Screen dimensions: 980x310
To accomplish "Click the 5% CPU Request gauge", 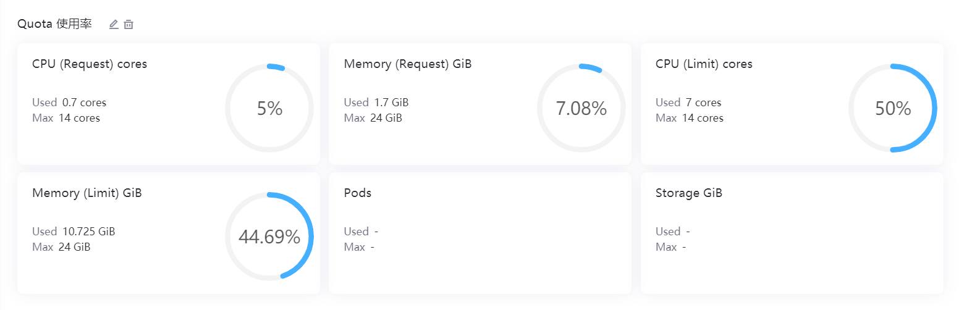I will click(269, 108).
